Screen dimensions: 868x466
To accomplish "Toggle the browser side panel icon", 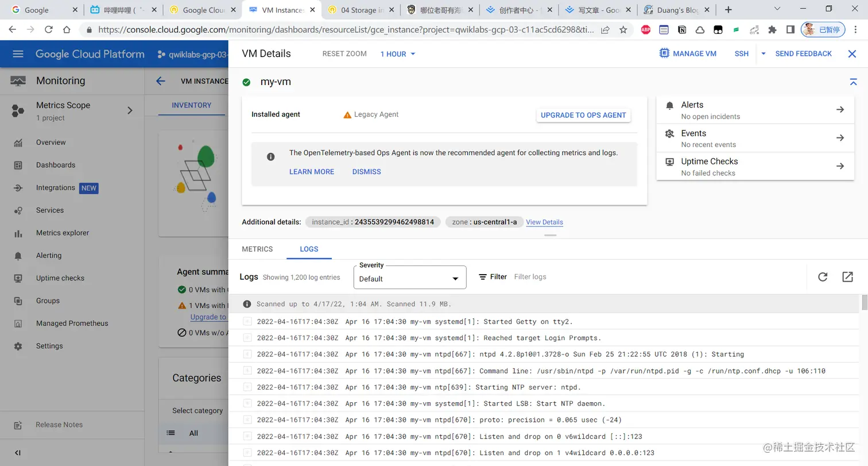I will coord(790,30).
